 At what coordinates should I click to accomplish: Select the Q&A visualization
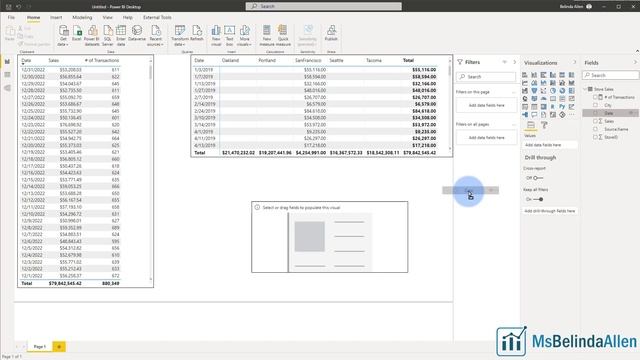(534, 115)
